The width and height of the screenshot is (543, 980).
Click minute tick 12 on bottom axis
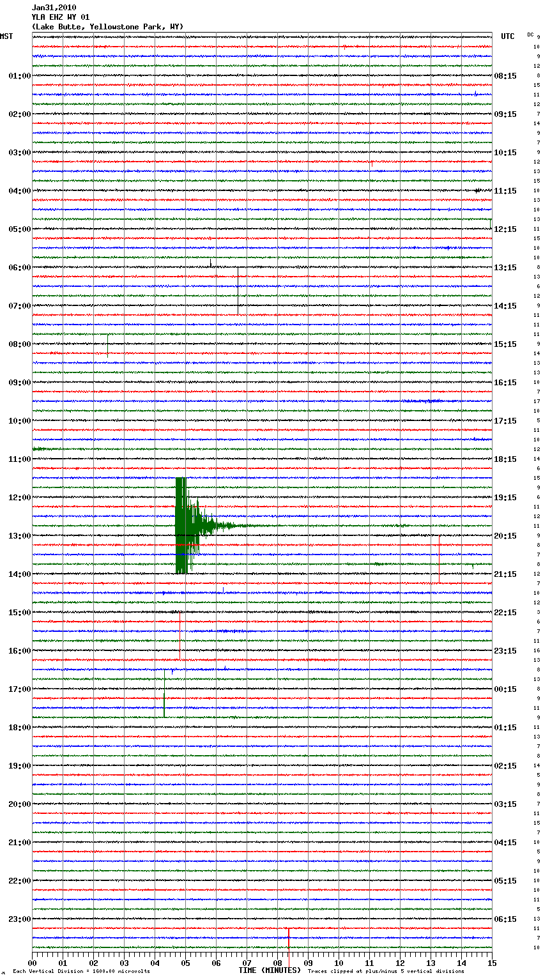click(x=401, y=963)
